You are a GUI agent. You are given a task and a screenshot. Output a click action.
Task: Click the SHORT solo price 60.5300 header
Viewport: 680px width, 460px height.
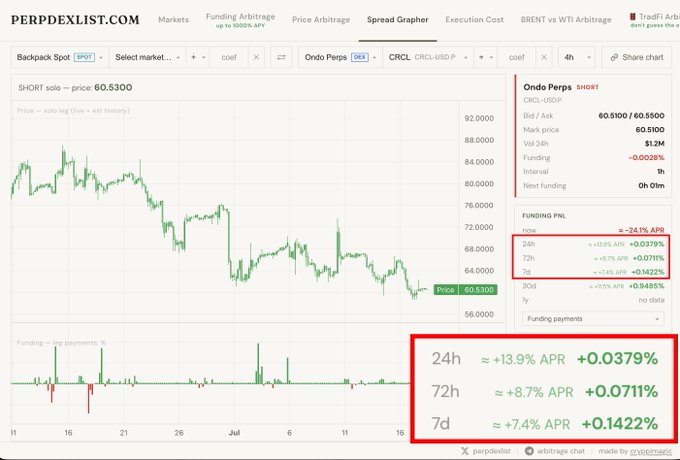tap(75, 88)
